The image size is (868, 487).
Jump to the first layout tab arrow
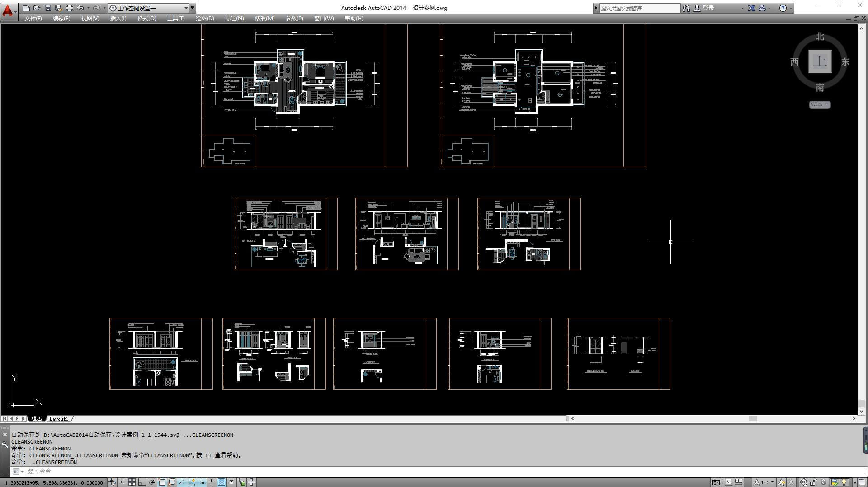[x=5, y=419]
